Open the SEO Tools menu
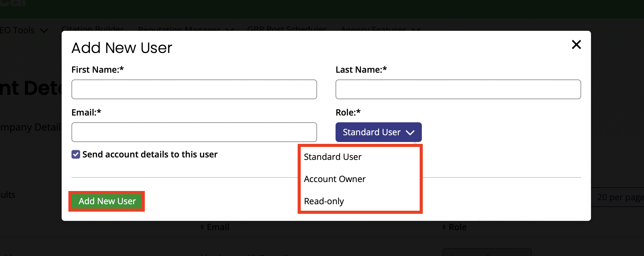This screenshot has width=644, height=256. [17, 30]
